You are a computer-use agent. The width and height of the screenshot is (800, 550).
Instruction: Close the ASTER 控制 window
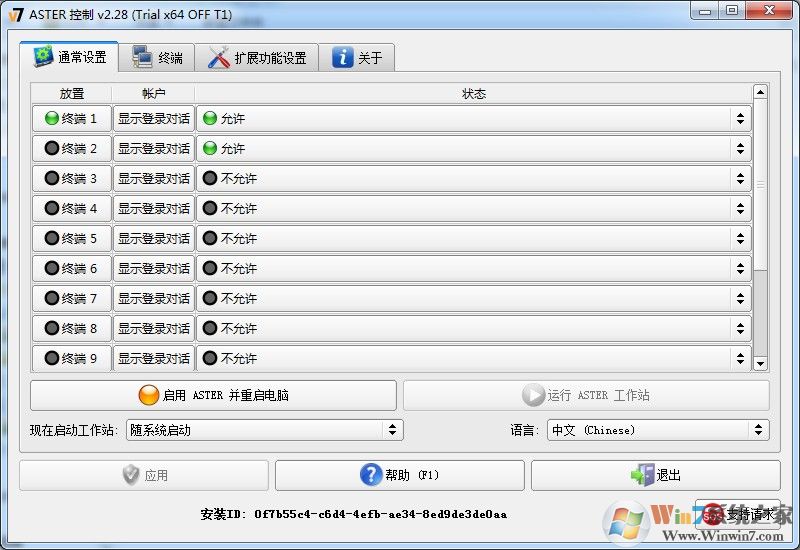click(x=769, y=11)
